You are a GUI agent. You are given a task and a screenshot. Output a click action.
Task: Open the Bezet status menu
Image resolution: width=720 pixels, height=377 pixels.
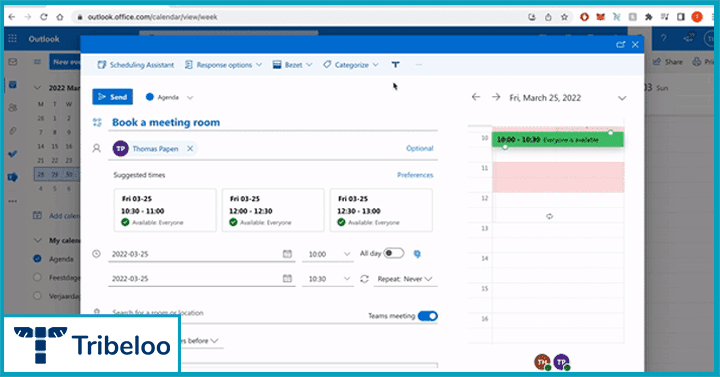coord(292,65)
